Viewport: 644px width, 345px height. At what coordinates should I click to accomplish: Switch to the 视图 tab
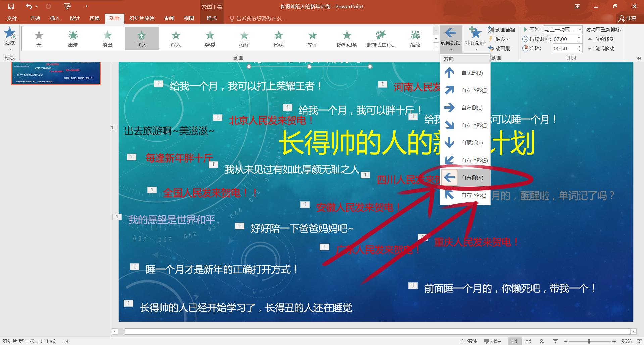(x=189, y=18)
